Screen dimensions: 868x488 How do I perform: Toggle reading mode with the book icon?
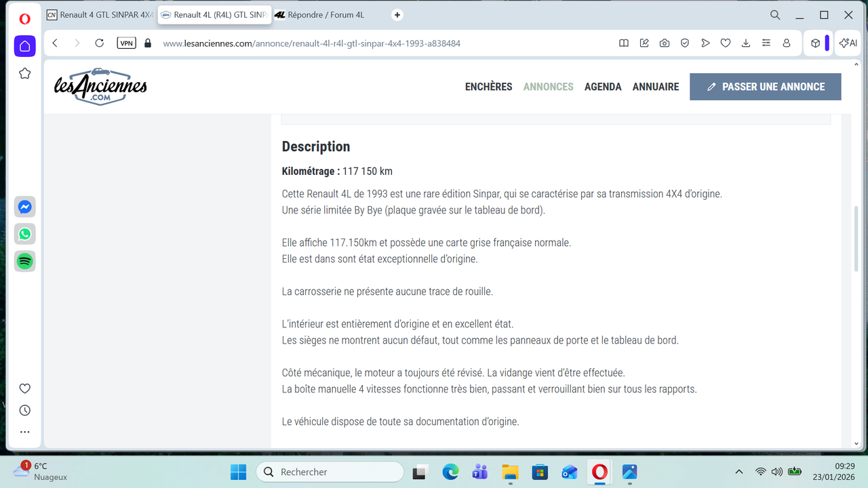[x=623, y=43]
